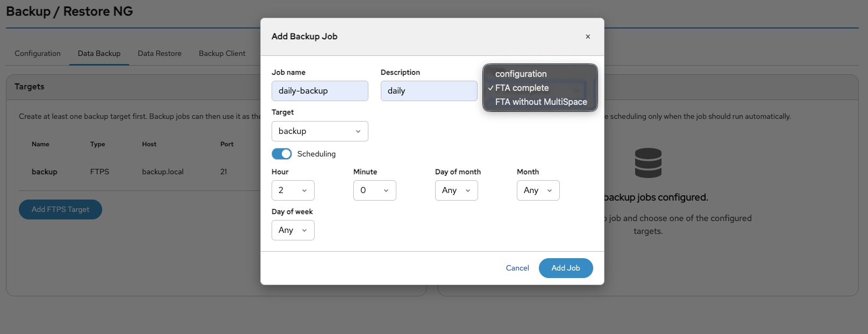
Task: Click the 'backup' target name cell
Action: (x=45, y=172)
